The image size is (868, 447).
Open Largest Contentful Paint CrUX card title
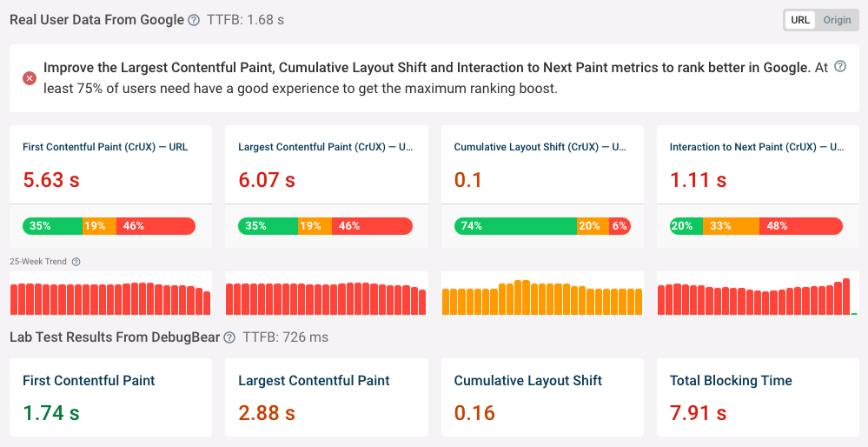(325, 147)
